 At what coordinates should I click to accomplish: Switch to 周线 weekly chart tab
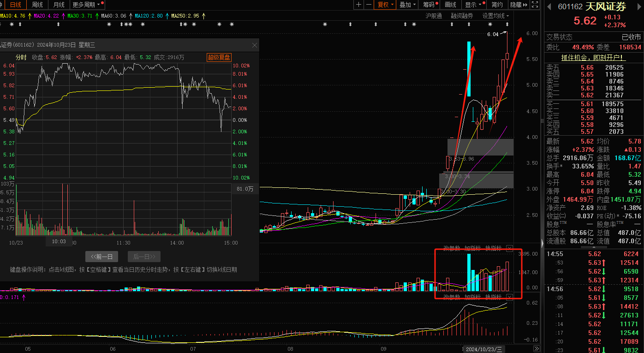point(37,5)
